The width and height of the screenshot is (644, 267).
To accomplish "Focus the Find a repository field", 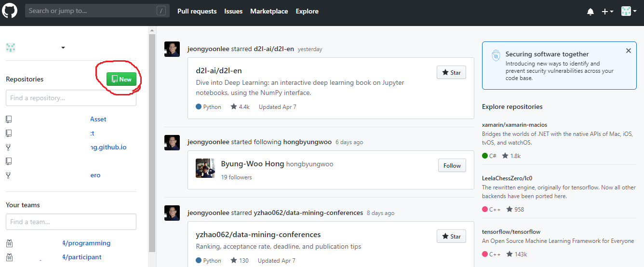I will [x=71, y=98].
